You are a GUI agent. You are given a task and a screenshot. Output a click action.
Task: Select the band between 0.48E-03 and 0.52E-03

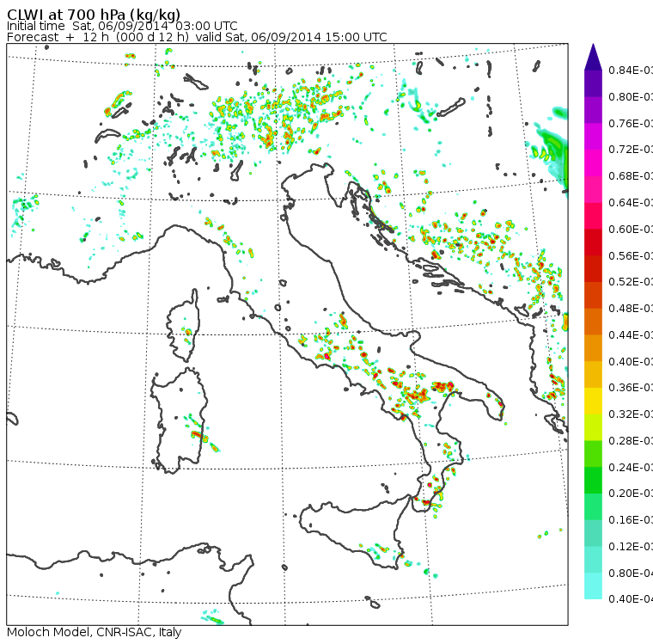593,295
